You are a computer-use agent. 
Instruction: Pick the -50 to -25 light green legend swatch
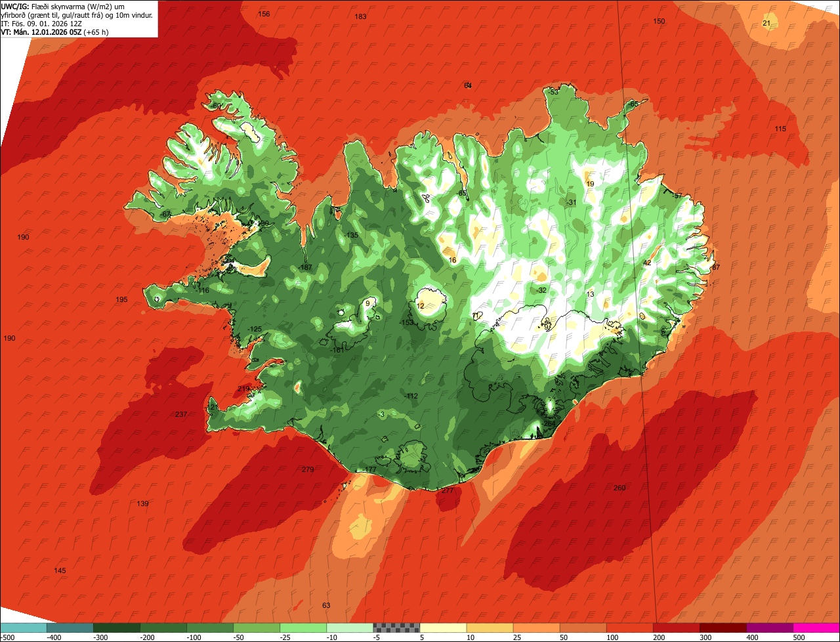tap(257, 628)
